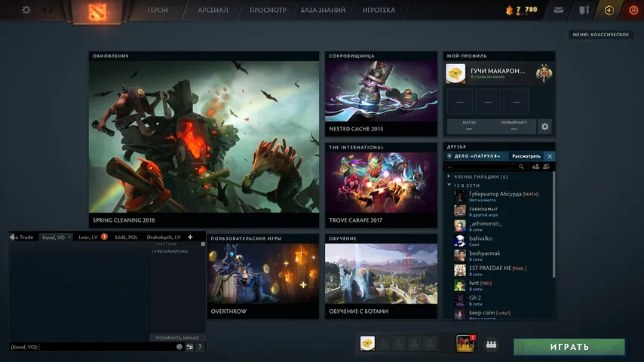
Task: Open the party group icon near Play button
Action: coord(491,345)
